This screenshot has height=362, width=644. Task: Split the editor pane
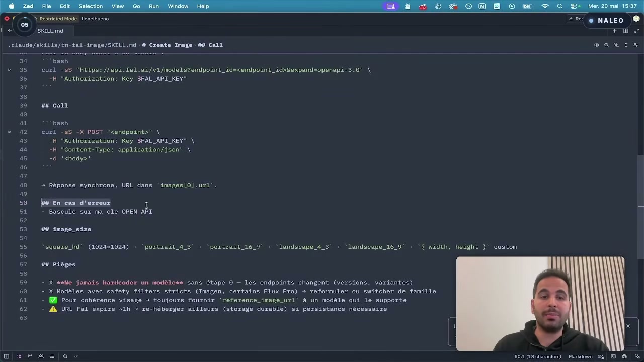[625, 31]
